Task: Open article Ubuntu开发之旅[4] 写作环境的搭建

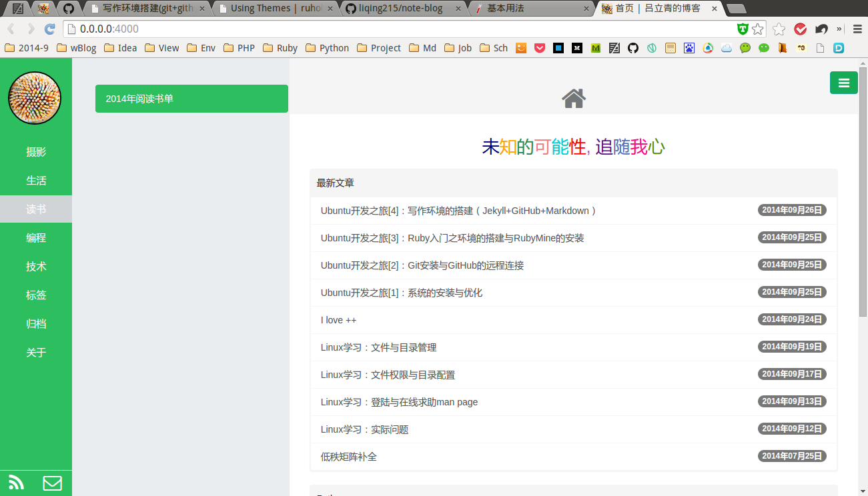Action: [573, 211]
